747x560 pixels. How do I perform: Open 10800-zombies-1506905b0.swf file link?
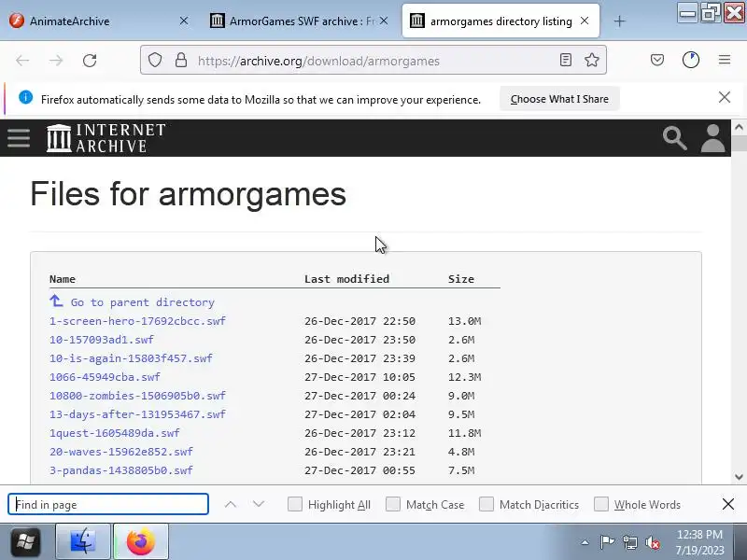(137, 395)
